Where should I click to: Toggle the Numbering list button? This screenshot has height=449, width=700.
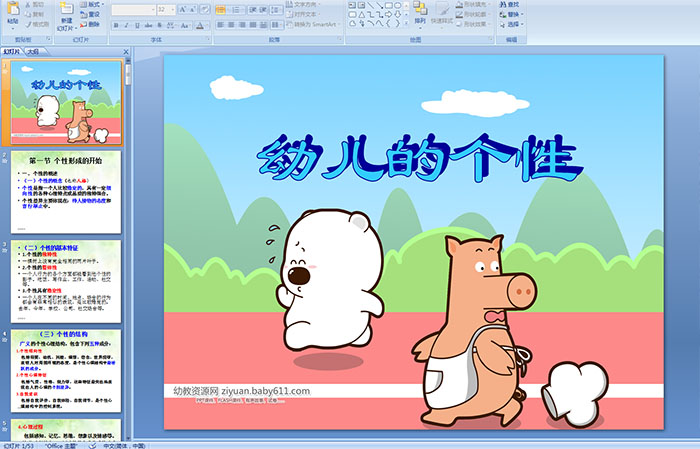coord(238,10)
